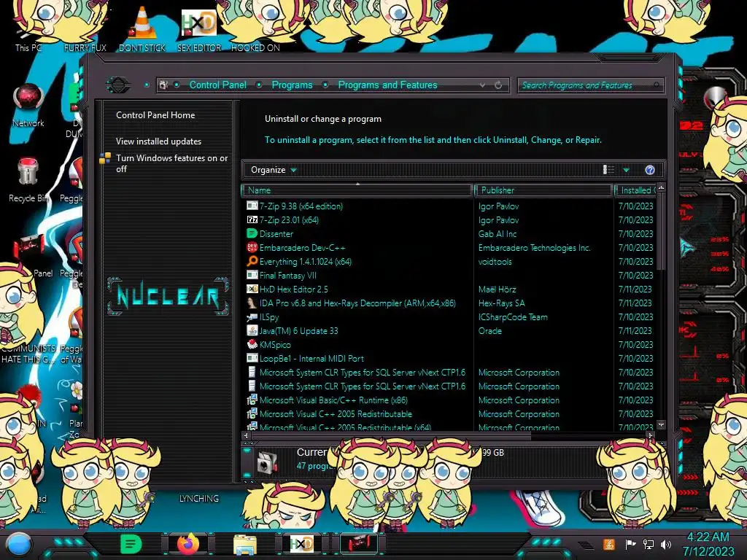Click Dissenter program icon in list
This screenshot has height=560, width=747.
(252, 233)
